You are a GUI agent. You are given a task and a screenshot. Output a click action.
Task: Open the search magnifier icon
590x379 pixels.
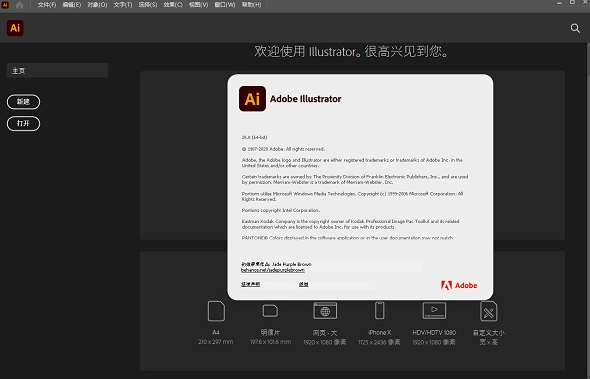pos(575,28)
